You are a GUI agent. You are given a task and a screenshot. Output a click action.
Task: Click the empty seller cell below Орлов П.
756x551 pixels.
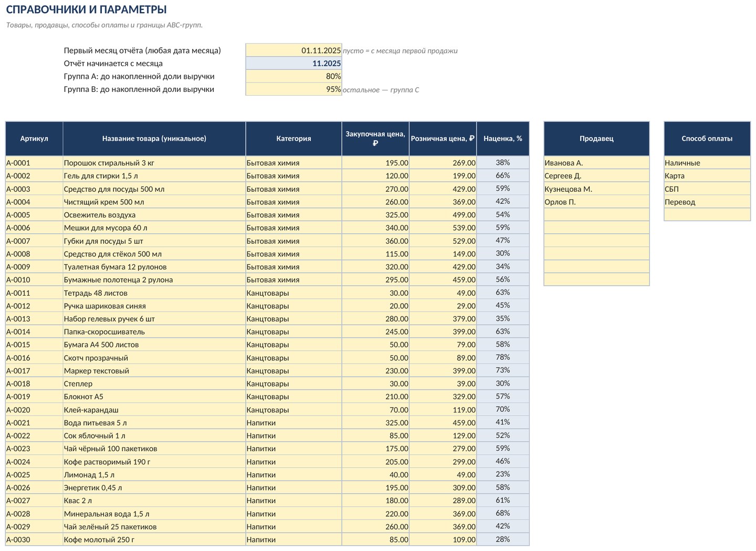tap(596, 215)
